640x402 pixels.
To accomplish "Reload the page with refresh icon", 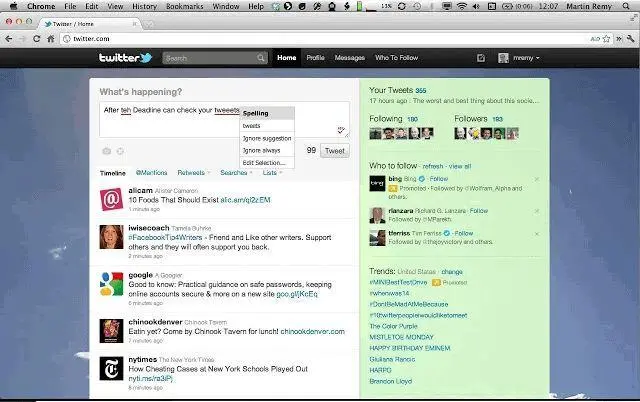I will (36, 39).
